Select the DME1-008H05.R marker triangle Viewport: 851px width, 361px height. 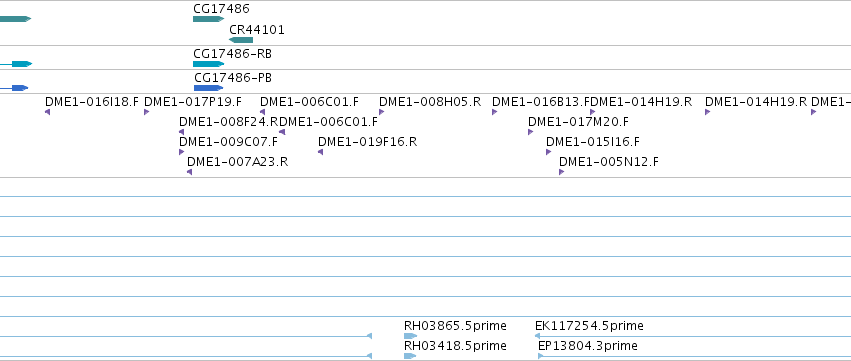(382, 112)
